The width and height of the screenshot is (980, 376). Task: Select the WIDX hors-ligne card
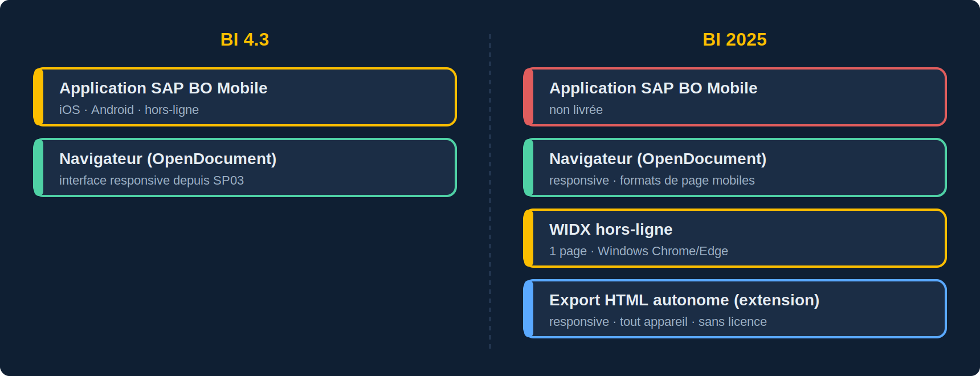pyautogui.click(x=735, y=238)
